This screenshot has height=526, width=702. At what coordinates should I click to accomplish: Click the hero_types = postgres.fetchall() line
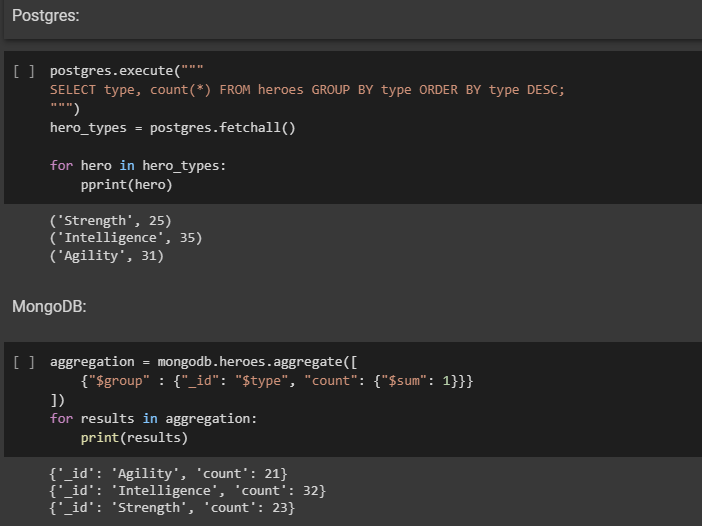172,128
